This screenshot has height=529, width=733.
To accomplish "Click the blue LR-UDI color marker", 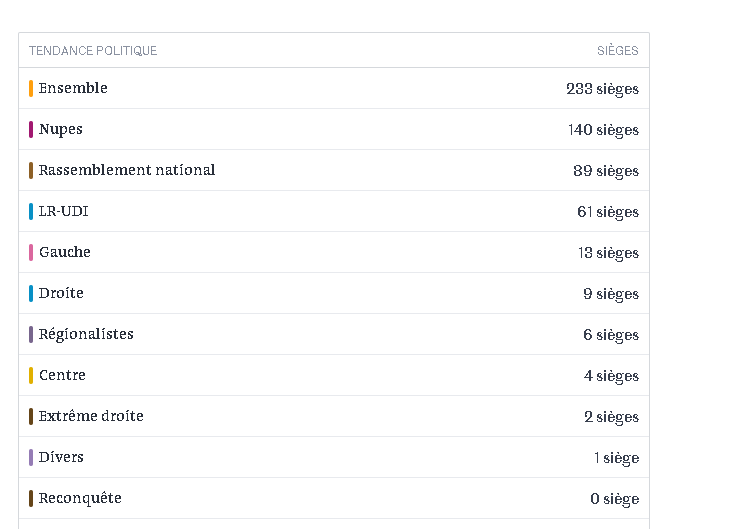I will tap(31, 211).
